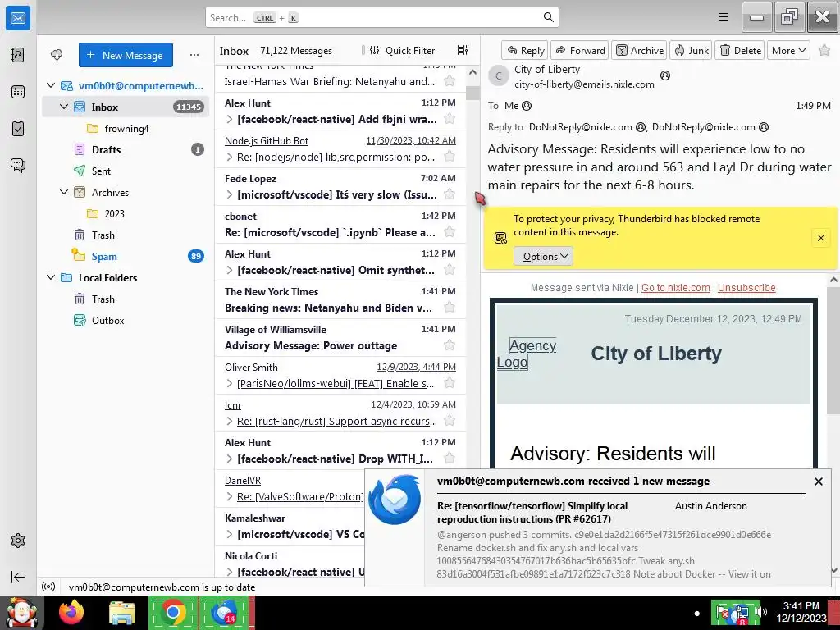Click the contact icon beside Me
This screenshot has width=840, height=630.
(527, 106)
